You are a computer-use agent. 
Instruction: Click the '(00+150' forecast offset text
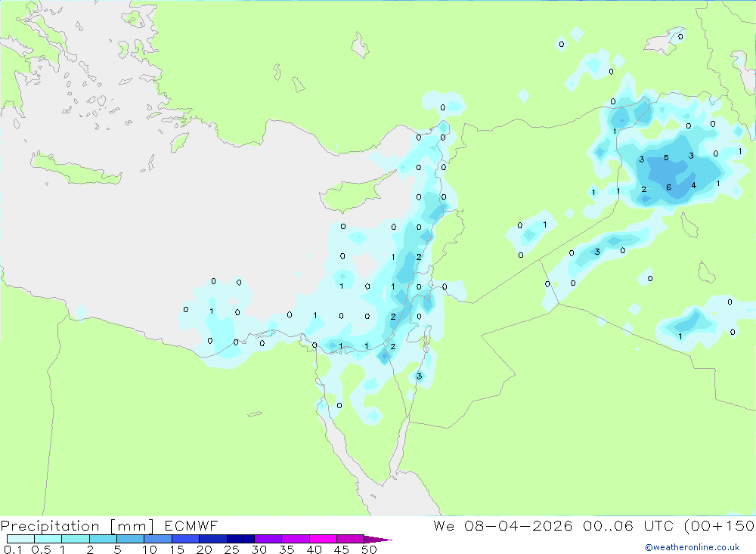(x=720, y=525)
